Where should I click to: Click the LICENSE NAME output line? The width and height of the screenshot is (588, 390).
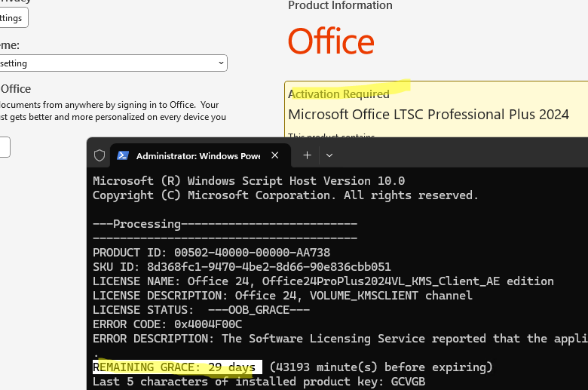click(x=323, y=281)
